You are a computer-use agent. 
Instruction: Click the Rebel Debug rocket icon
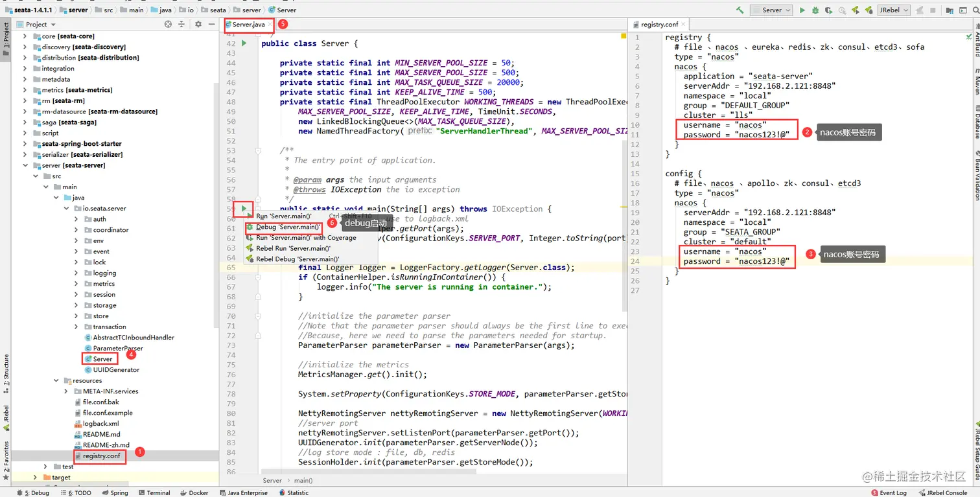click(x=869, y=10)
